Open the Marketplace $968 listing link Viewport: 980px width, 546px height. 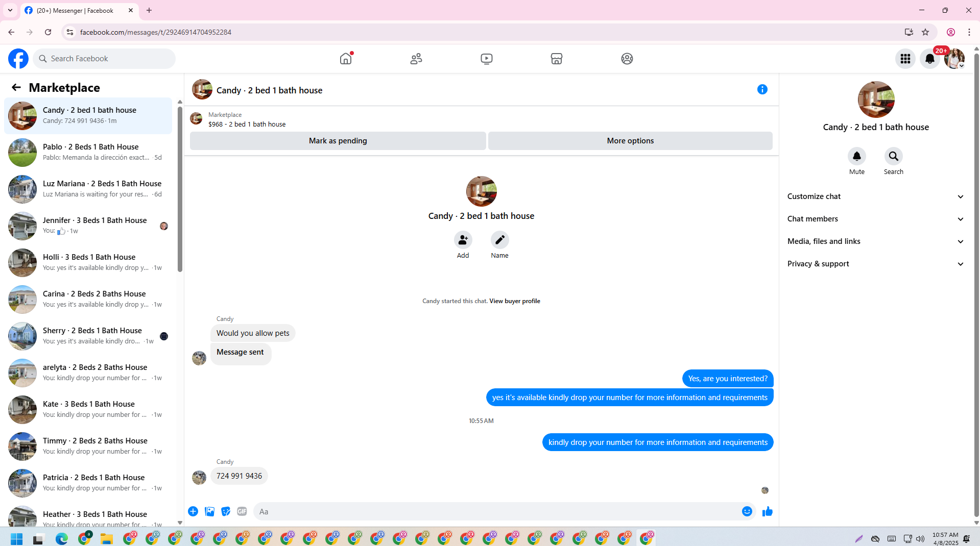point(247,124)
